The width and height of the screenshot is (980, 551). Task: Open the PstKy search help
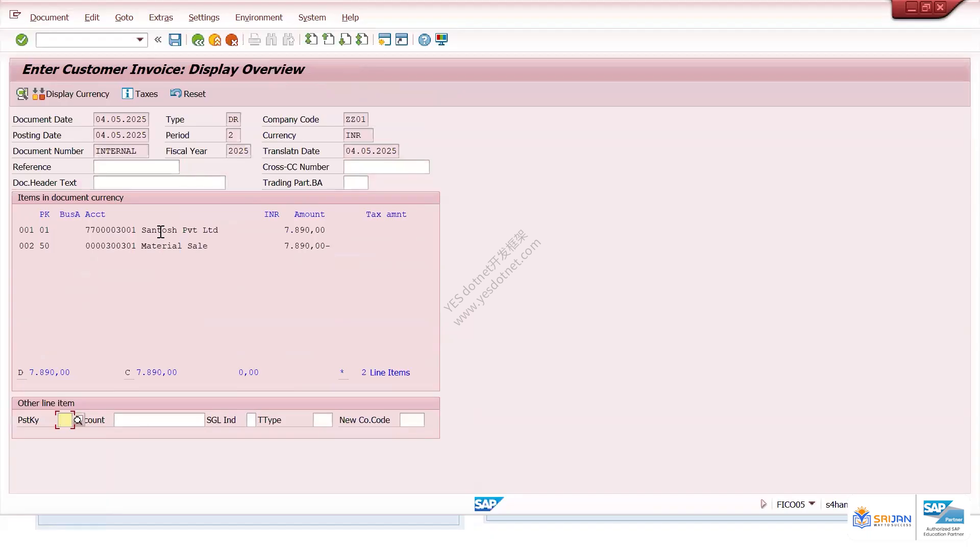[78, 420]
